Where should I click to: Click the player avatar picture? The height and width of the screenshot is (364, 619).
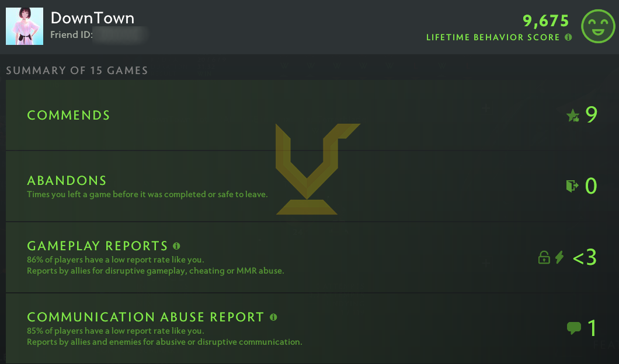pyautogui.click(x=25, y=26)
